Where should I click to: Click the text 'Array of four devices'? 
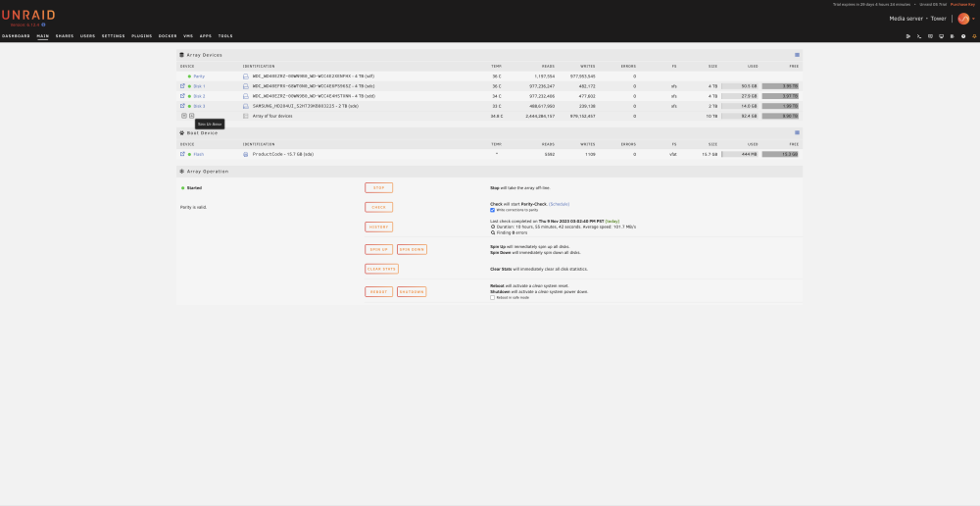(271, 116)
